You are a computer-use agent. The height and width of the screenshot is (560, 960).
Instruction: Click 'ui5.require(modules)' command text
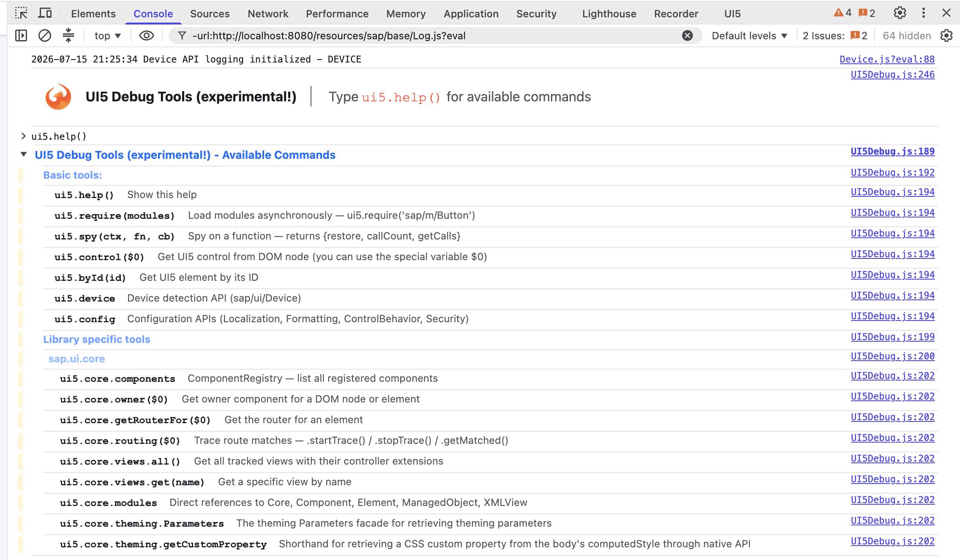click(x=114, y=215)
